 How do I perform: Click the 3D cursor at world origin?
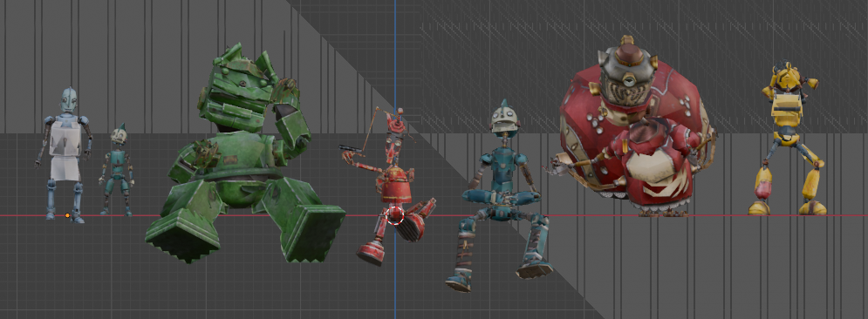[394, 215]
